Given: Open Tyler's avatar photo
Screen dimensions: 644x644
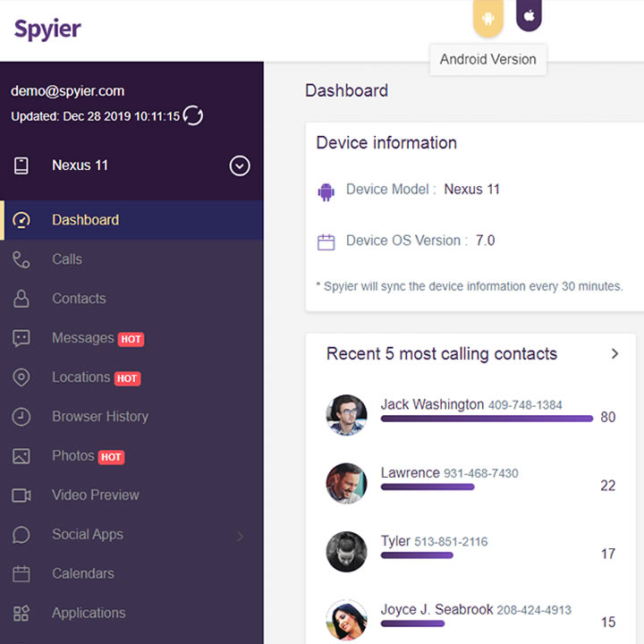Looking at the screenshot, I should (347, 552).
